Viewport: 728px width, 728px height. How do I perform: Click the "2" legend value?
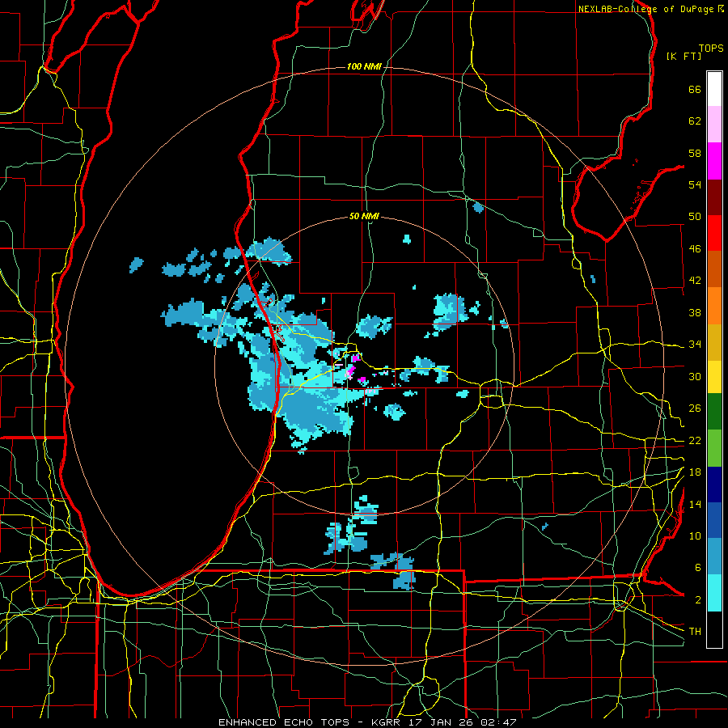point(697,600)
